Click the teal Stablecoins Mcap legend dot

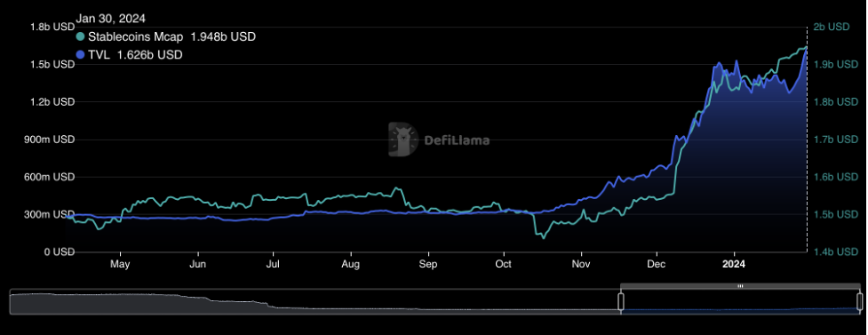(81, 37)
